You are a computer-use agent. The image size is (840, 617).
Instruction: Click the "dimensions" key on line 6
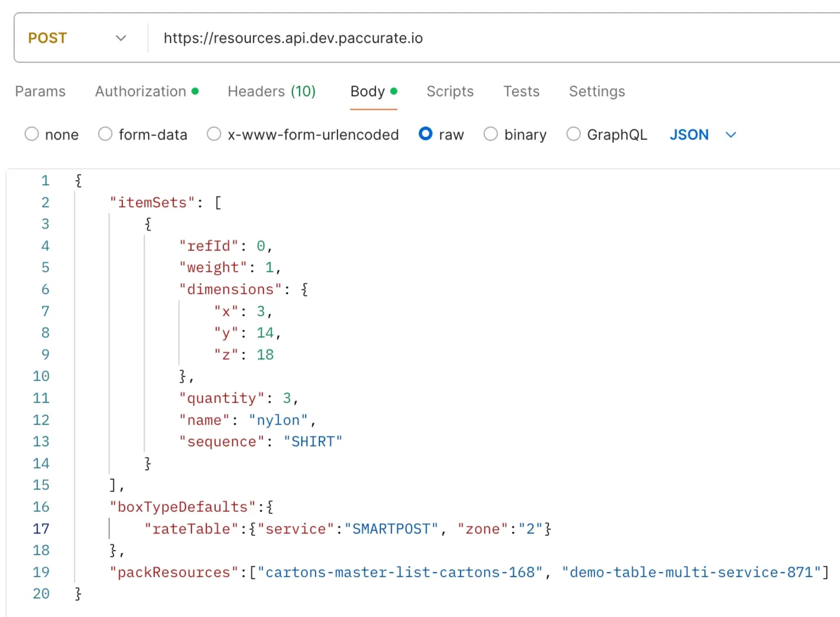(231, 290)
